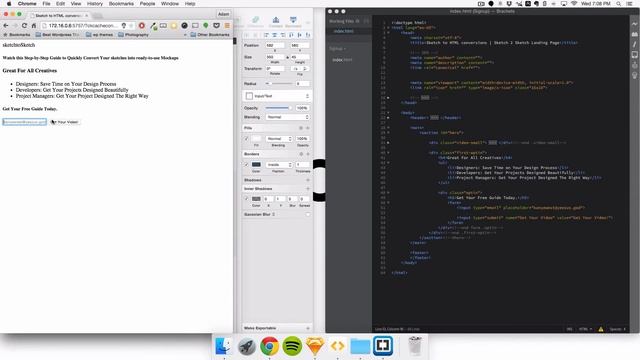Viewport: 640px width, 360px height.
Task: Open the Bookmarks menu in the menu bar
Action: click(121, 4)
